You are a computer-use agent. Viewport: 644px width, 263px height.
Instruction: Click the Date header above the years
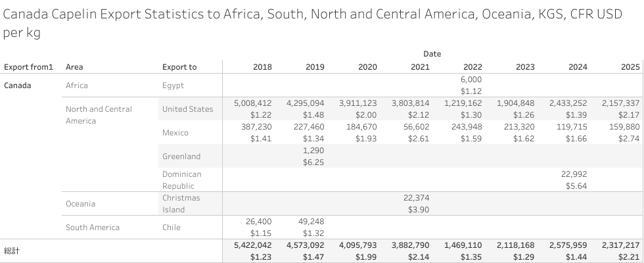tap(432, 53)
